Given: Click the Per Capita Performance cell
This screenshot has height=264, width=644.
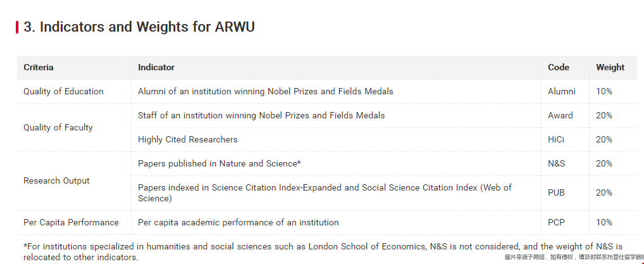Looking at the screenshot, I should 71,222.
